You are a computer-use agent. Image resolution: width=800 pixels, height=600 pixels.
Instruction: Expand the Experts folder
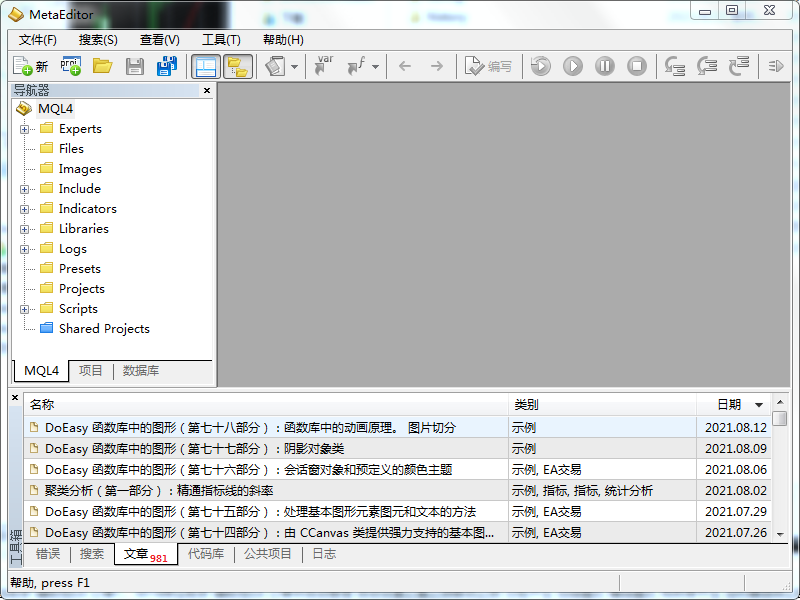24,129
